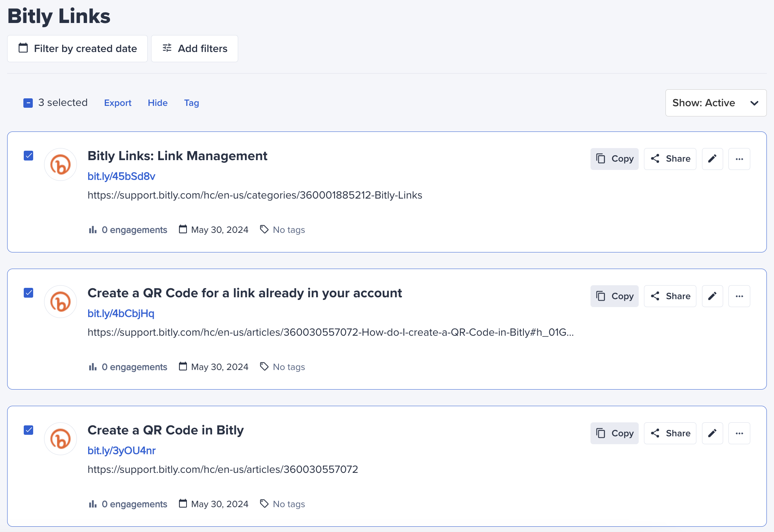Open Filter by created date
Image resolution: width=774 pixels, height=532 pixels.
coord(77,49)
